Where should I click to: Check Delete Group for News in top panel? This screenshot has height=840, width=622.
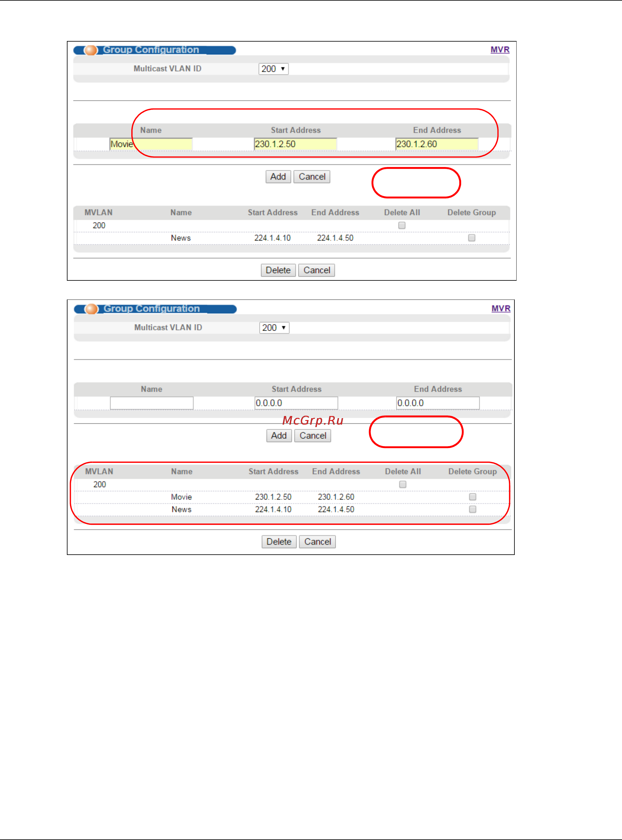[x=472, y=238]
